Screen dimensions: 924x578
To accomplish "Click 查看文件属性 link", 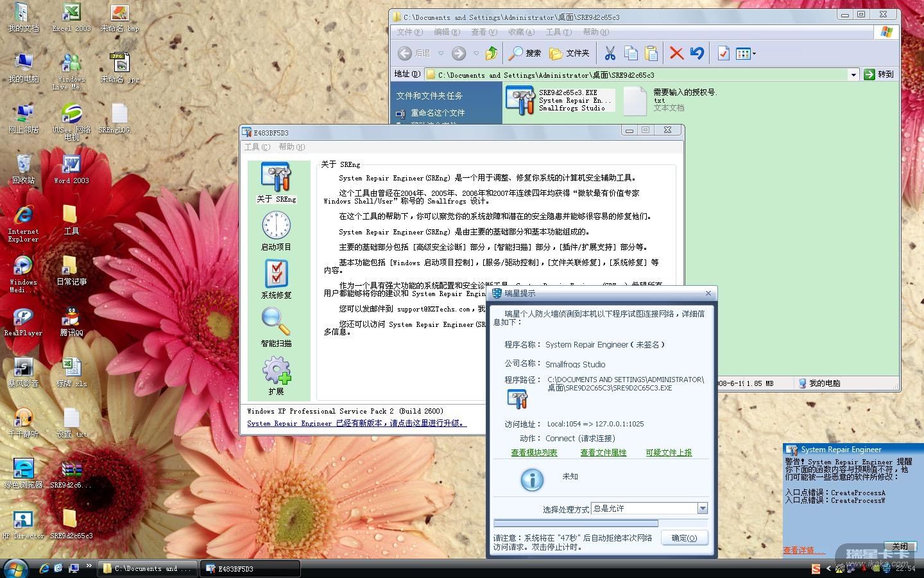I will pyautogui.click(x=603, y=453).
